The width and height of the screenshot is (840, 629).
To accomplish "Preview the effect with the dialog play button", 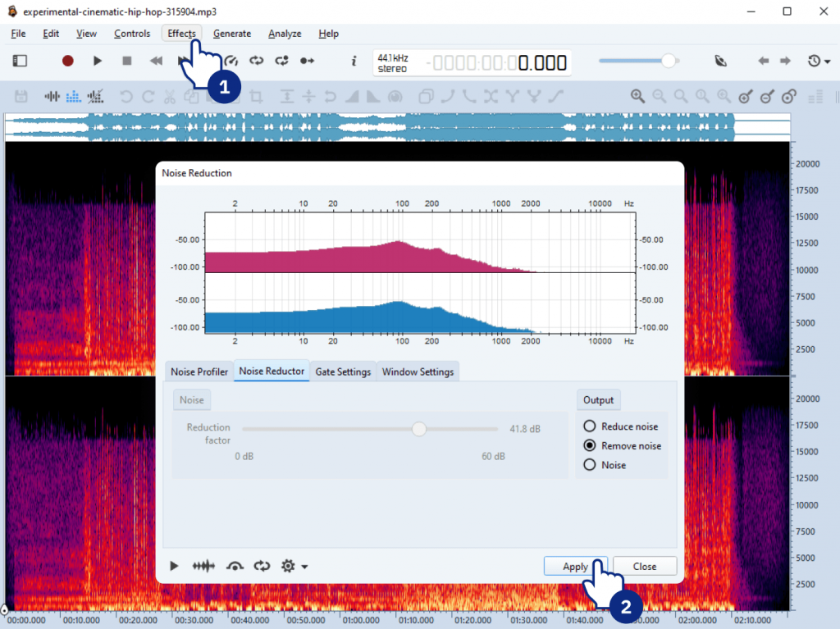I will coord(174,566).
